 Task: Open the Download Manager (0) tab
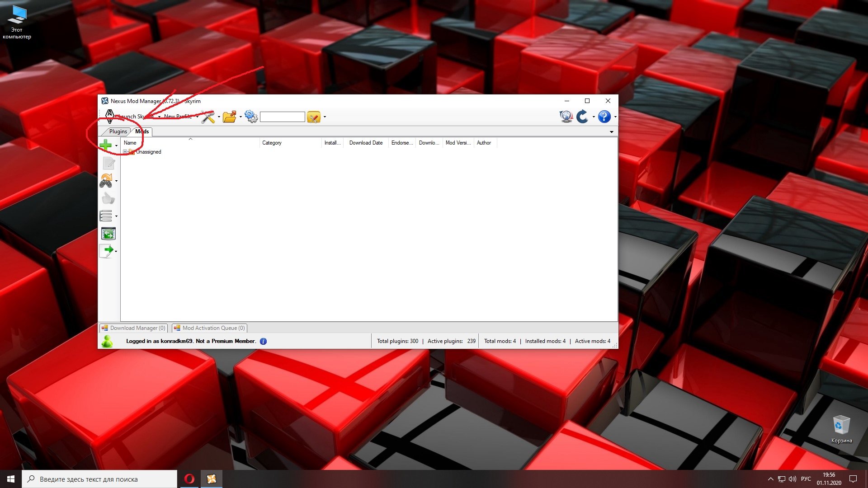pos(133,328)
